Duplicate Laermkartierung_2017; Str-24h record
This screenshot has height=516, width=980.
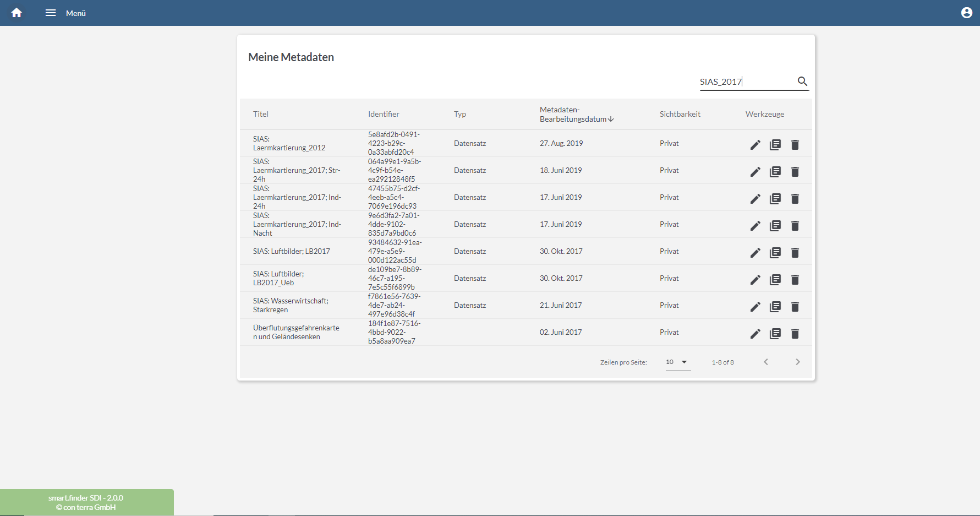point(775,172)
